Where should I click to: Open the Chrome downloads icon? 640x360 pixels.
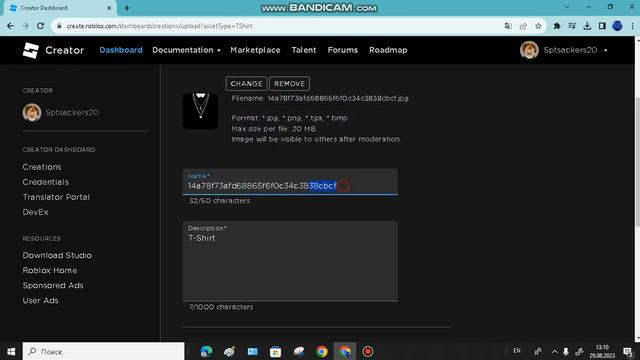tap(587, 26)
